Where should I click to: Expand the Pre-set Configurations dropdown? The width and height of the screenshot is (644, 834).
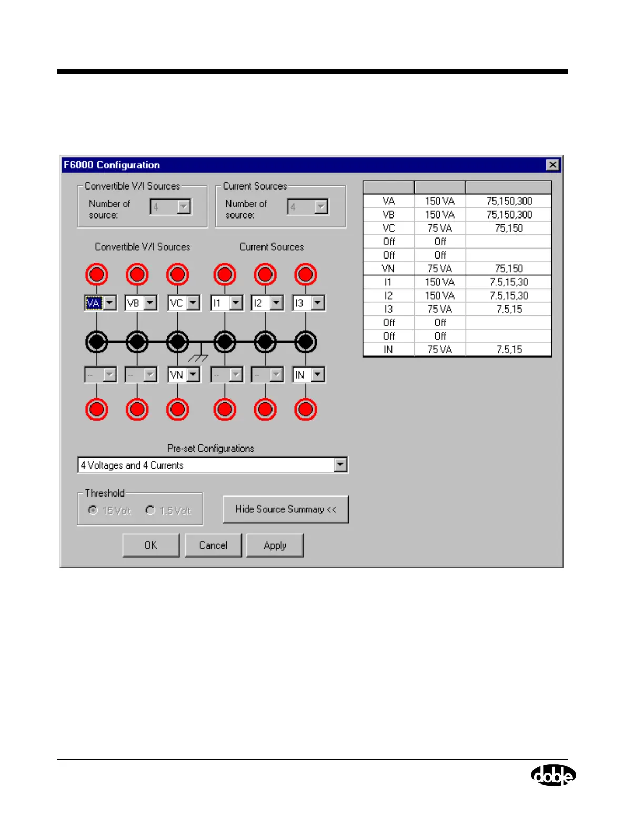tap(340, 465)
